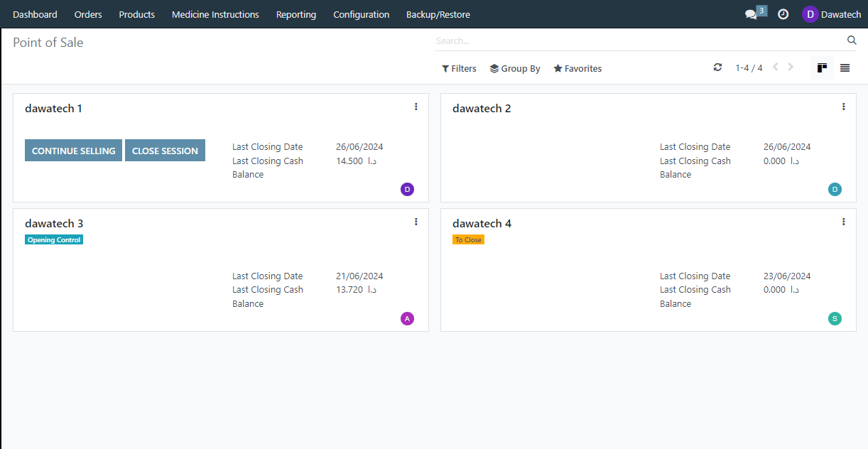Open the three-dot menu on dawatech 3
The width and height of the screenshot is (868, 449).
click(416, 222)
